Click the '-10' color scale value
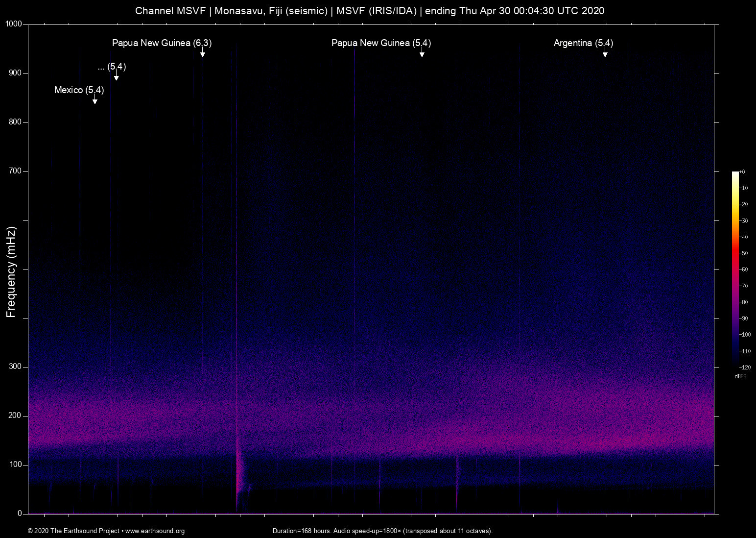 (743, 188)
